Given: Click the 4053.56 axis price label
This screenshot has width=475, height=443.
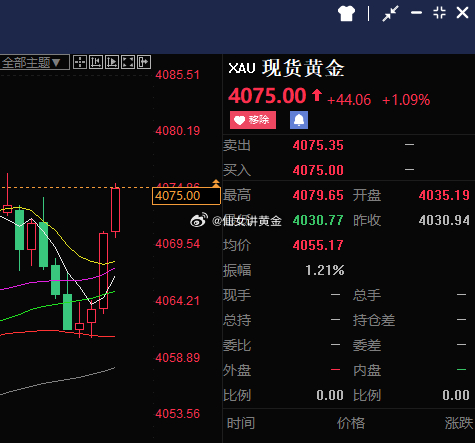Looking at the screenshot, I should click(178, 414).
